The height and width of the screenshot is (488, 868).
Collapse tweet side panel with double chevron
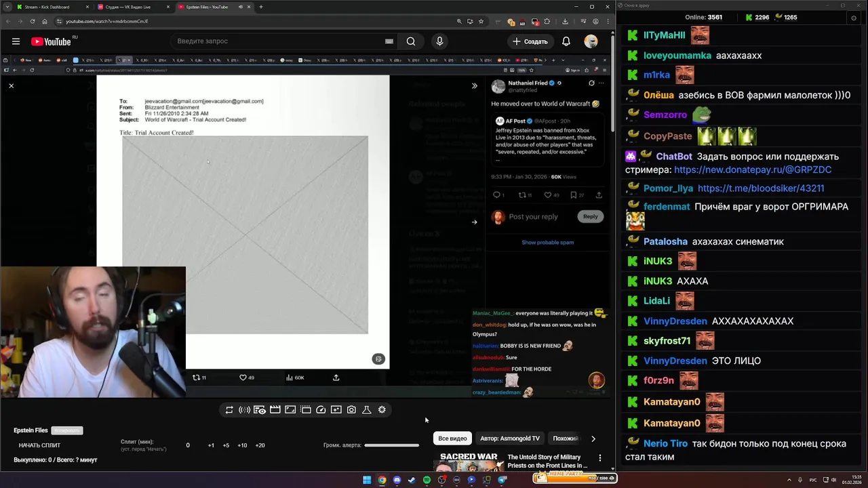[x=474, y=86]
